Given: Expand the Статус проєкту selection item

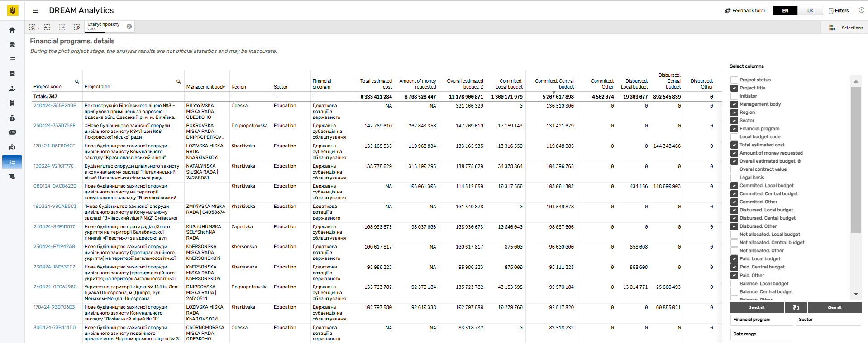Looking at the screenshot, I should 105,27.
